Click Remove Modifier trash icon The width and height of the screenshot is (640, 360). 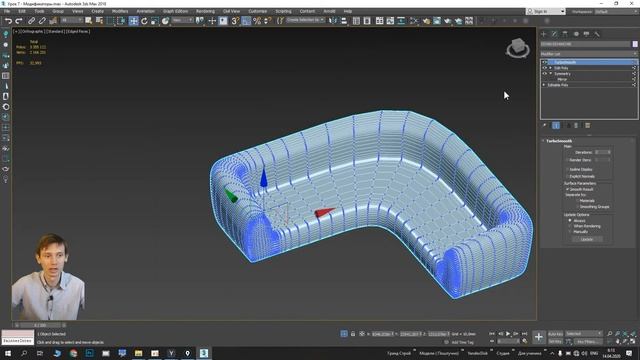(x=576, y=125)
